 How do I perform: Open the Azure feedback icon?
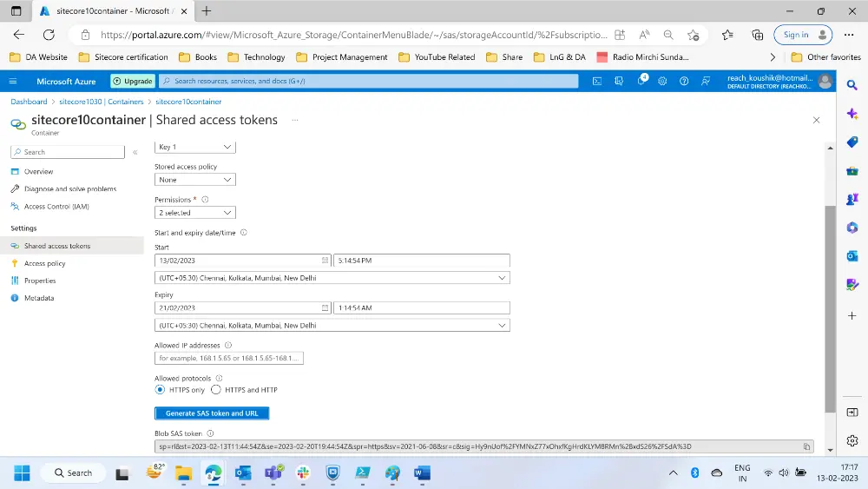[705, 81]
